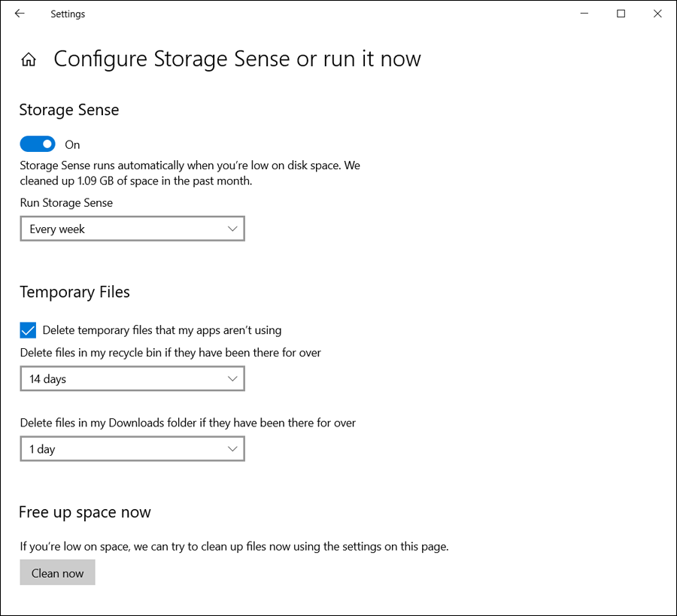Maximize the Settings window
This screenshot has height=616, width=677.
coord(621,14)
